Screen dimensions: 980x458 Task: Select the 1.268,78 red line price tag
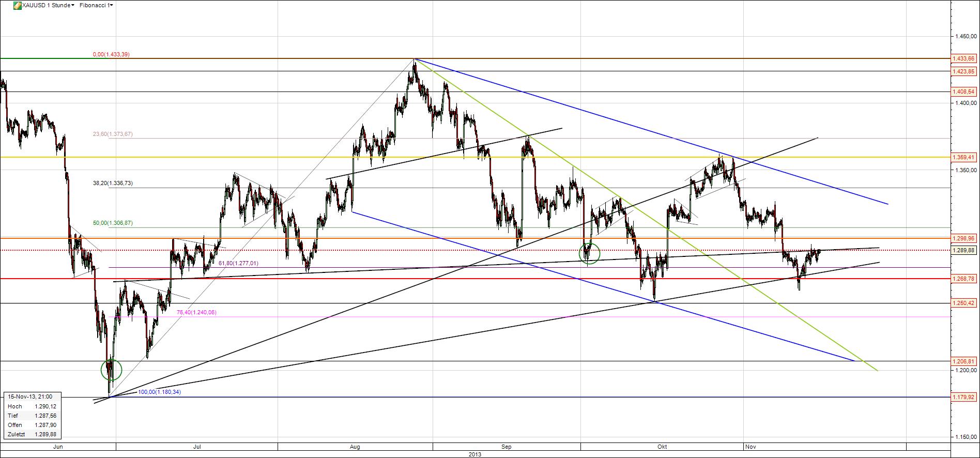pos(964,279)
